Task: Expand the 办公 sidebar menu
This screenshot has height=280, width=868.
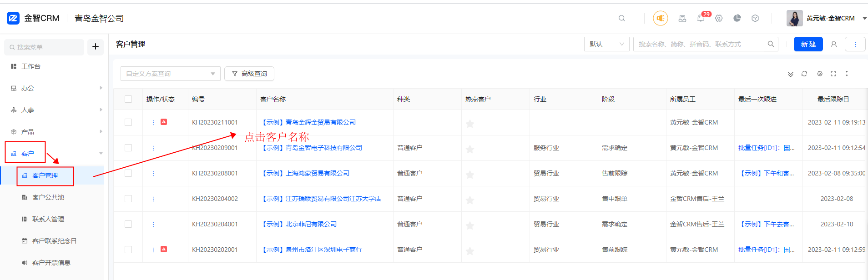Action: [x=52, y=88]
